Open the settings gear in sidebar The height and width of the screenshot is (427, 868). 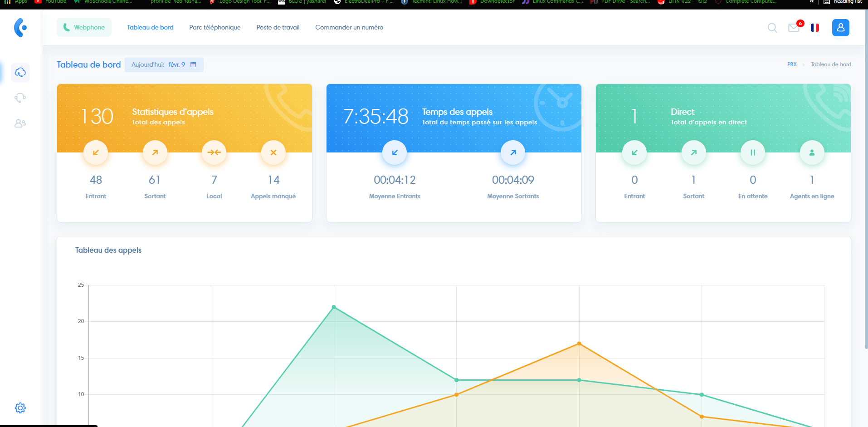[x=20, y=408]
